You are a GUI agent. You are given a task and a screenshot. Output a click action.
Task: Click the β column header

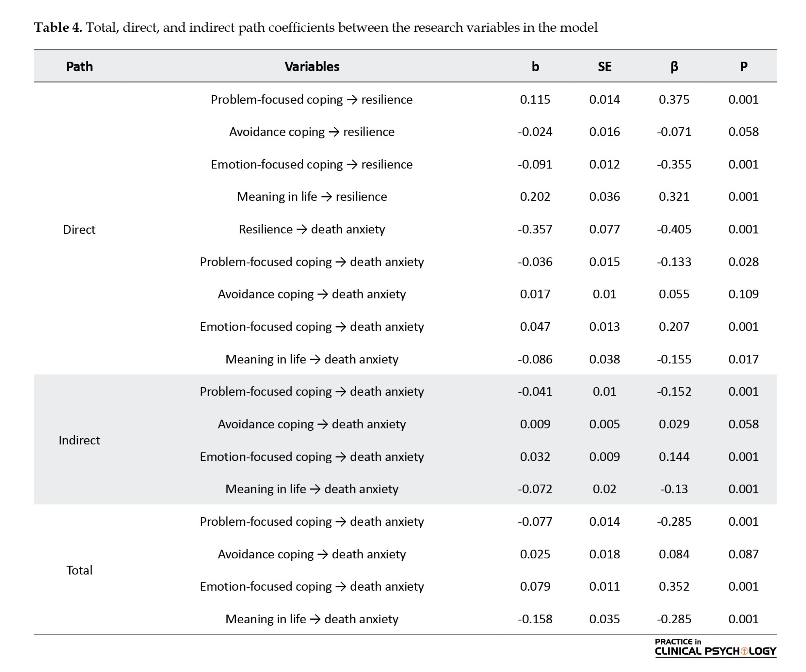674,66
